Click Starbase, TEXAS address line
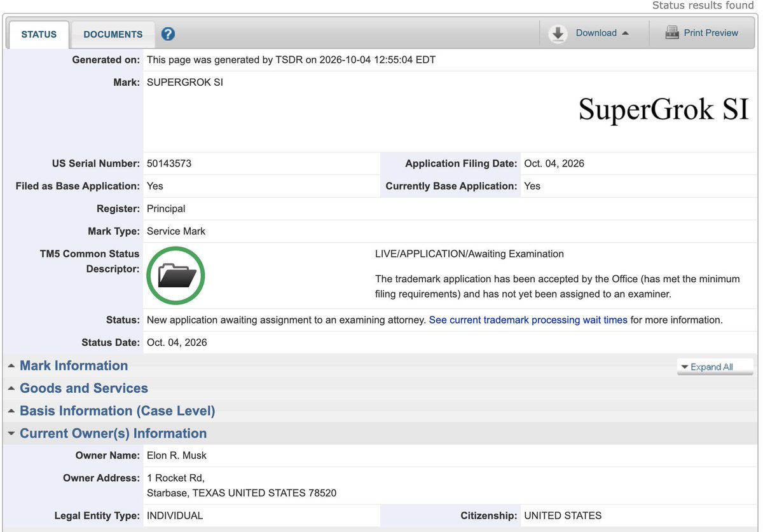This screenshot has height=532, width=763. 242,493
